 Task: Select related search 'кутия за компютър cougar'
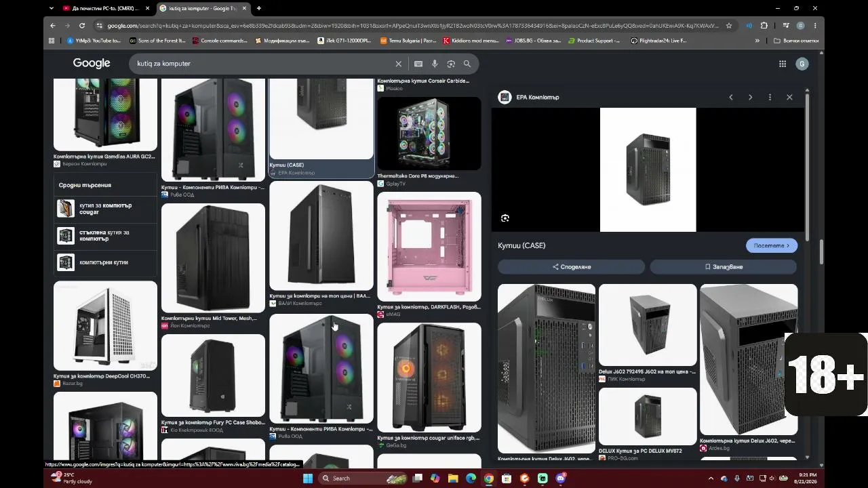click(105, 209)
